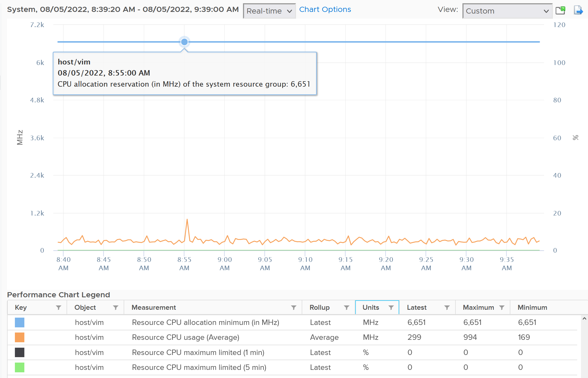Open chart in new window icon
Image resolution: width=588 pixels, height=378 pixels.
tap(560, 11)
